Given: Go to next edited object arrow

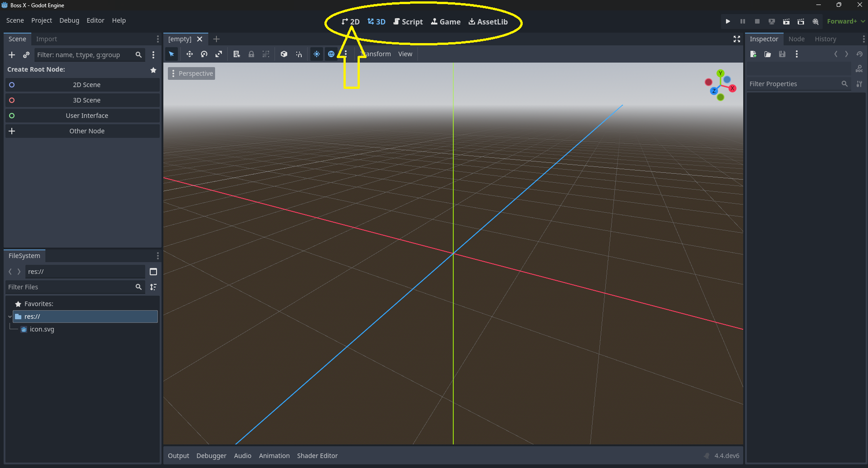Looking at the screenshot, I should click(847, 54).
